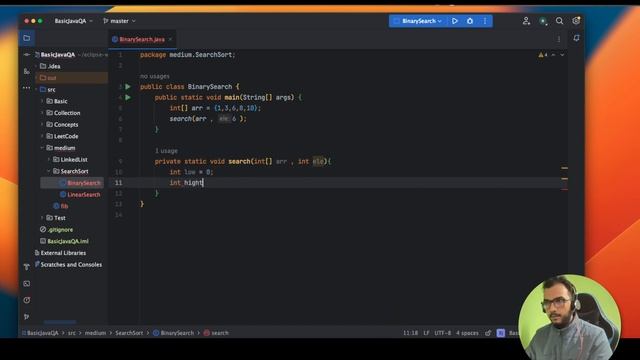Click BasicJavaQA breadcrumb in status bar
640x360 pixels.
pyautogui.click(x=43, y=333)
